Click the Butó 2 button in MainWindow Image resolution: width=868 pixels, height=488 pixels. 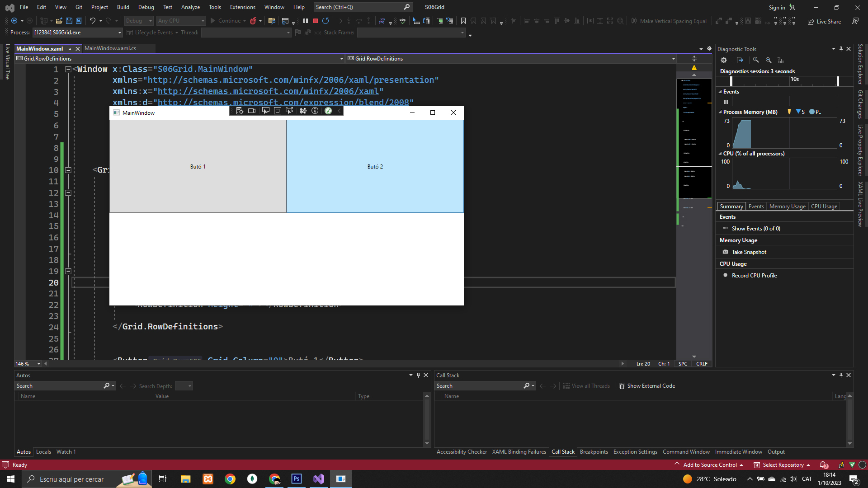[375, 166]
